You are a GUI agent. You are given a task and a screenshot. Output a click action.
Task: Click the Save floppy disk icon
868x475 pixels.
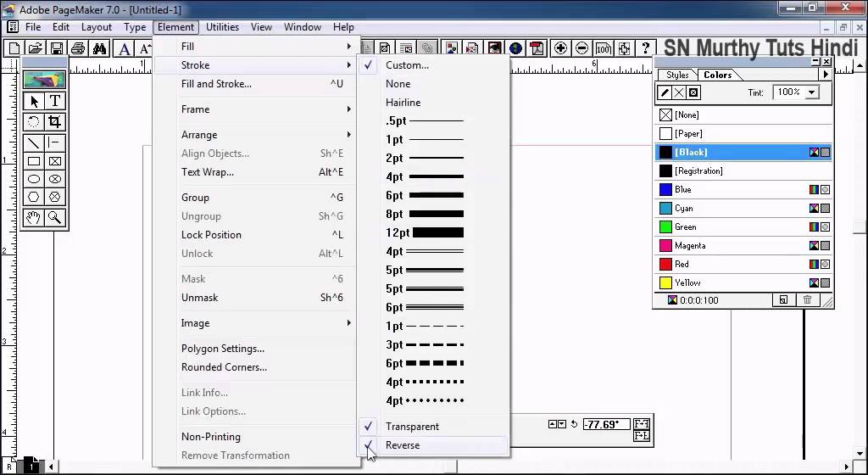tap(56, 48)
